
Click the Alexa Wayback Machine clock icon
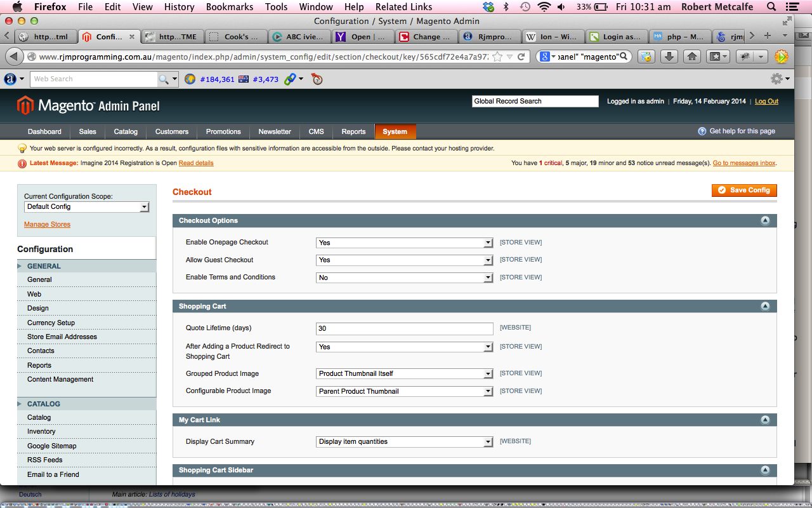coord(317,79)
